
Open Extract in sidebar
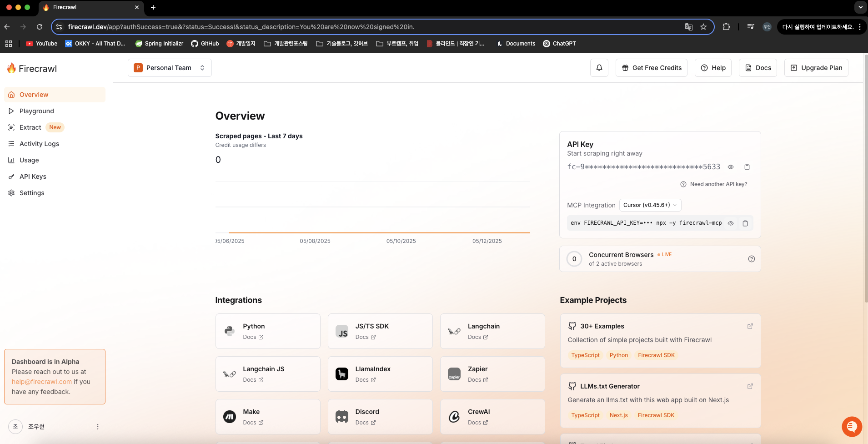coord(55,127)
